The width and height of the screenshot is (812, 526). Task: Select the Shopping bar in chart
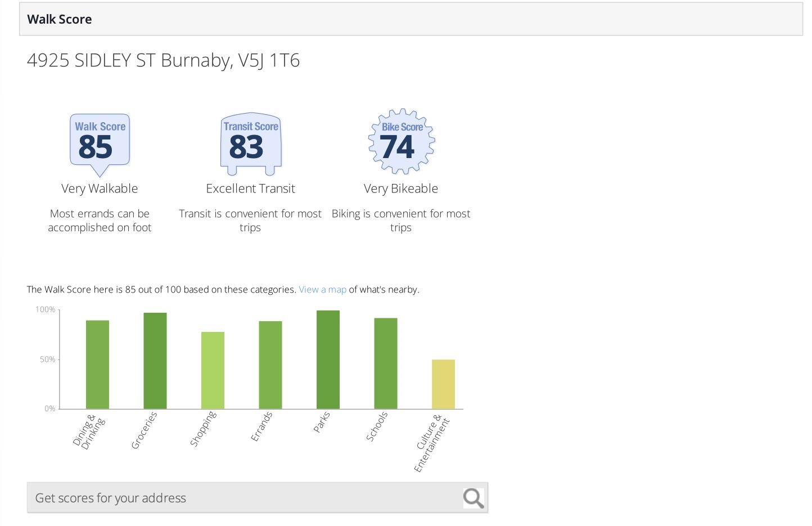click(x=213, y=370)
